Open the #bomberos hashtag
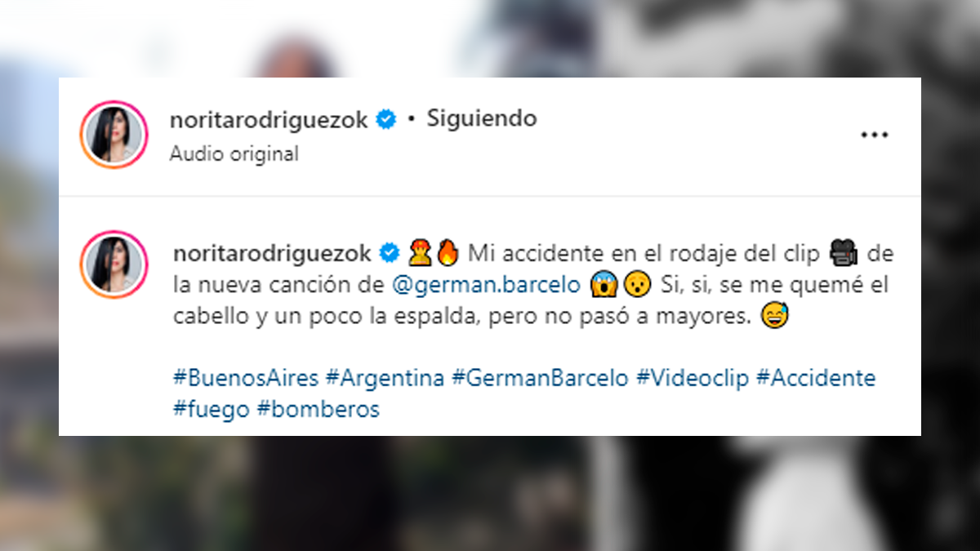Screen dimensions: 980x551 click(318, 410)
